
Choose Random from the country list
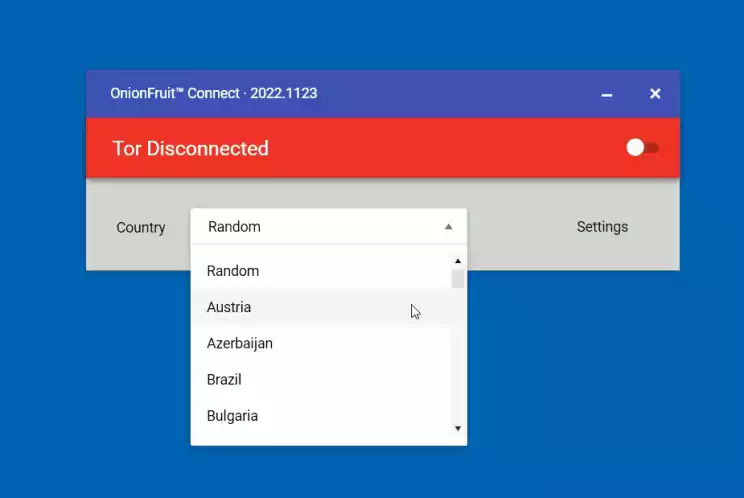click(x=321, y=271)
